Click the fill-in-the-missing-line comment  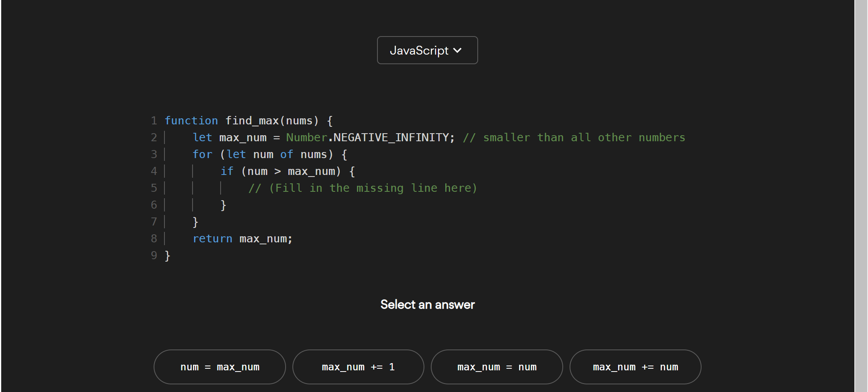click(363, 188)
